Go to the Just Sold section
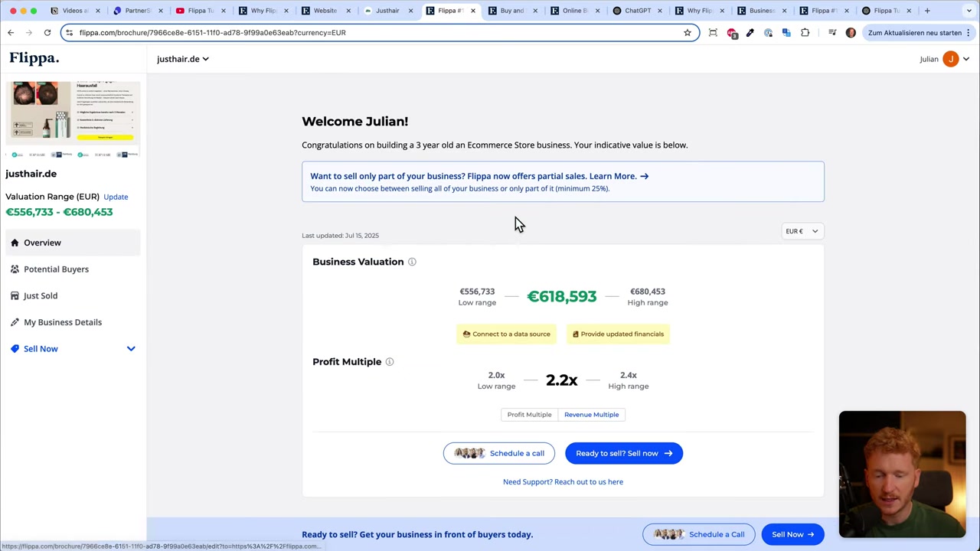The width and height of the screenshot is (980, 551). pos(41,295)
